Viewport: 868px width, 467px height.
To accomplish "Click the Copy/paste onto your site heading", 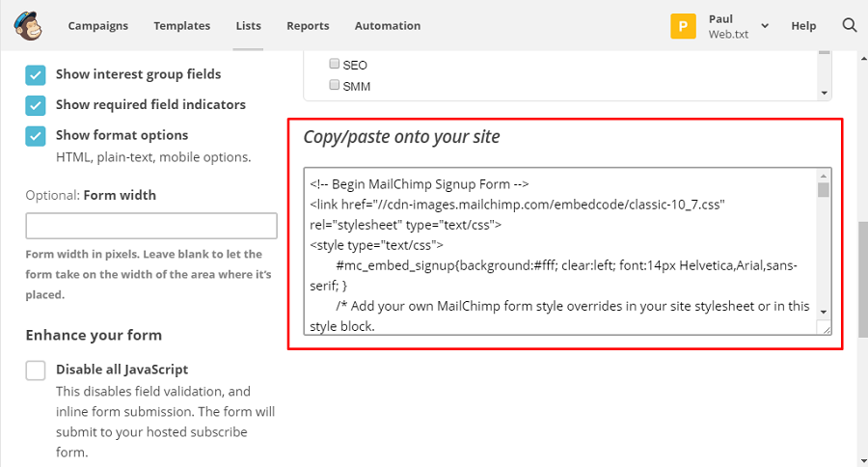I will 401,137.
